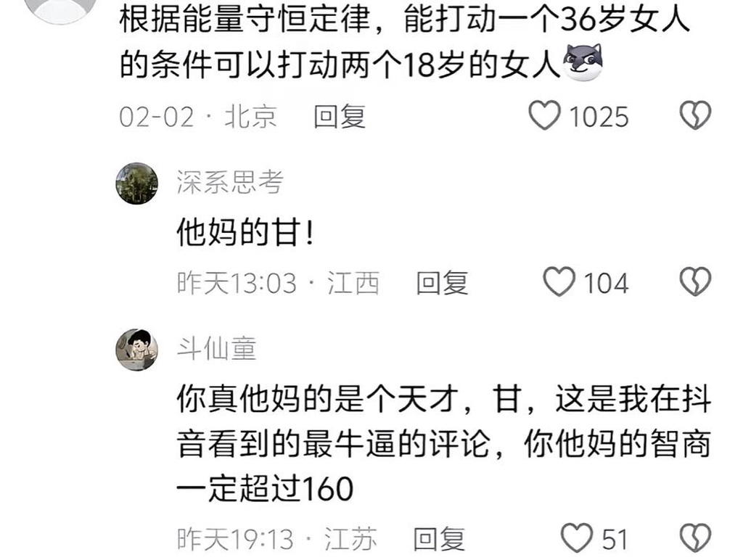Dislike the top comment from 北京
This screenshot has height=560, width=743.
695,115
